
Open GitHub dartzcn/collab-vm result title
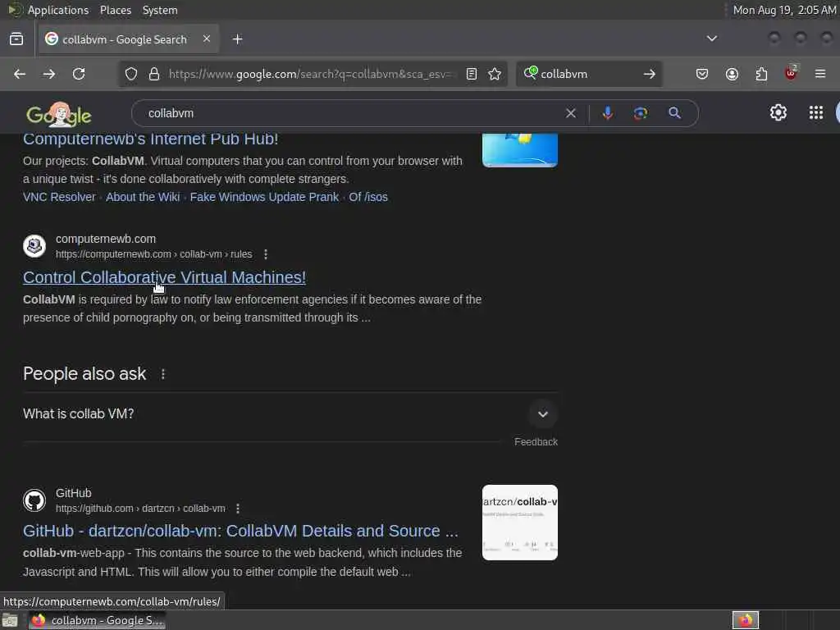(240, 531)
